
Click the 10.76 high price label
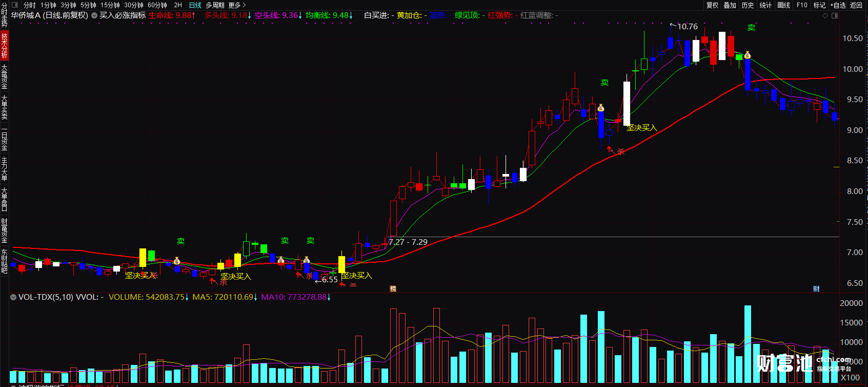pos(688,27)
